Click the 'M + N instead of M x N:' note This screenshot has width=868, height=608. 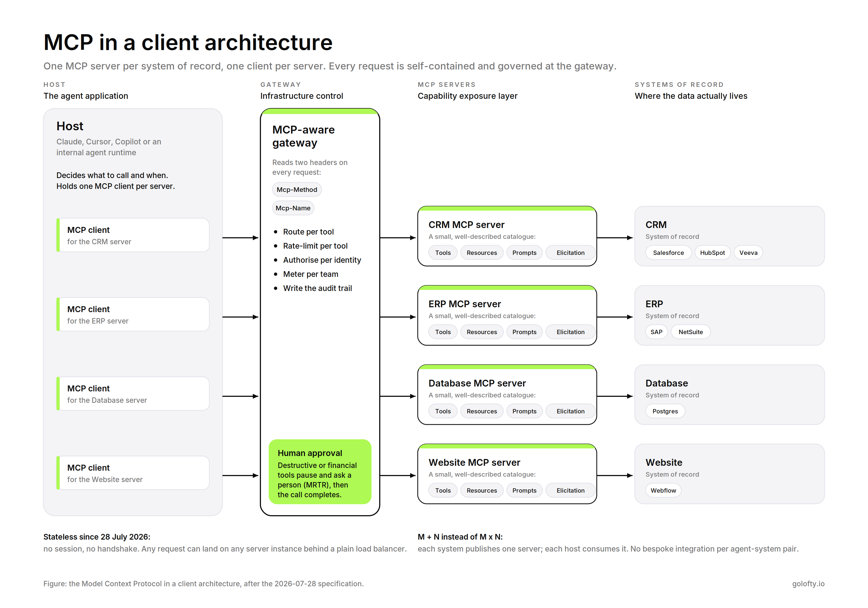(460, 537)
